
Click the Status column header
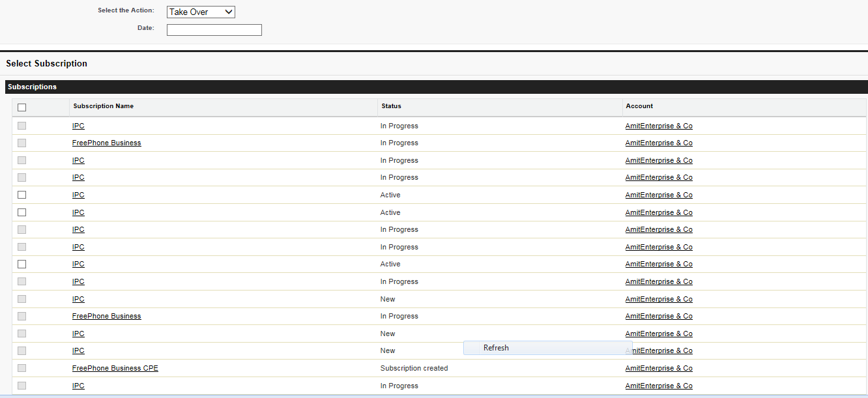(391, 106)
